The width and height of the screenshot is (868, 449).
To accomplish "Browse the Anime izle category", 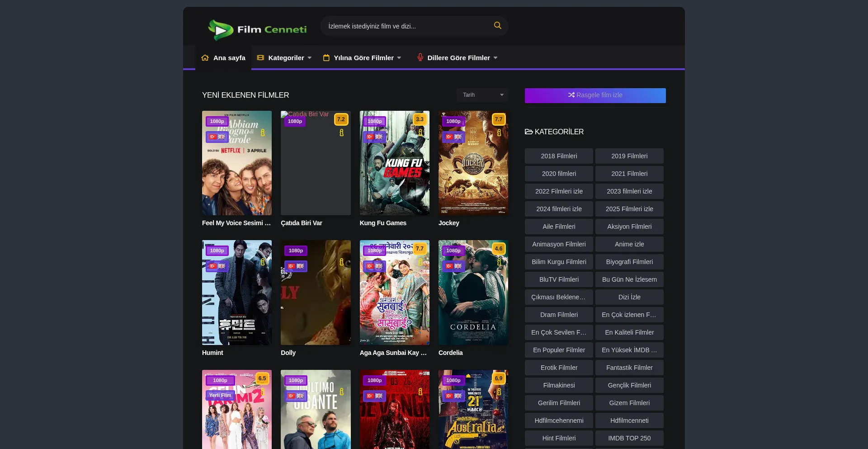I will tap(629, 244).
